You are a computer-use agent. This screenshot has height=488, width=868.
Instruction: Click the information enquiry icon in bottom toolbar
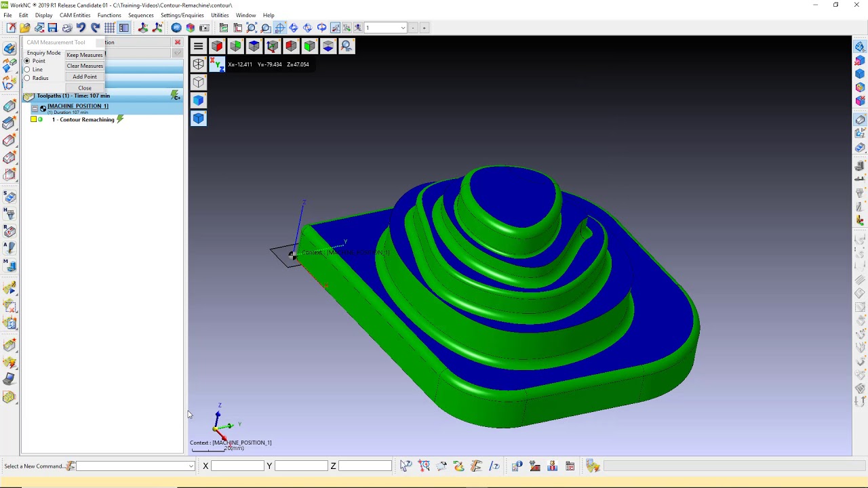pos(517,466)
